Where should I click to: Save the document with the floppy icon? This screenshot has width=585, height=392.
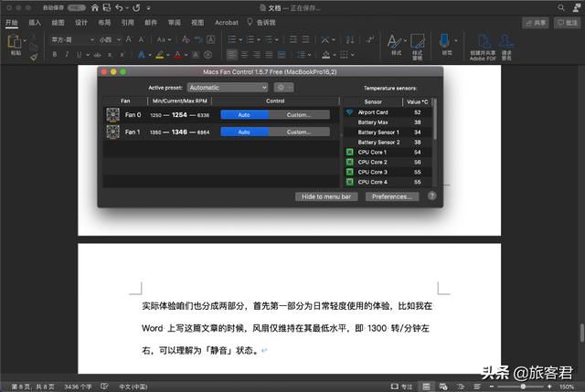107,7
